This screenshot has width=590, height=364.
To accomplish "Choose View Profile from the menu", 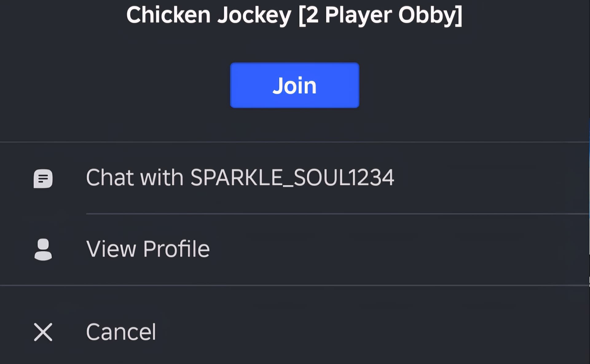I will pyautogui.click(x=295, y=249).
